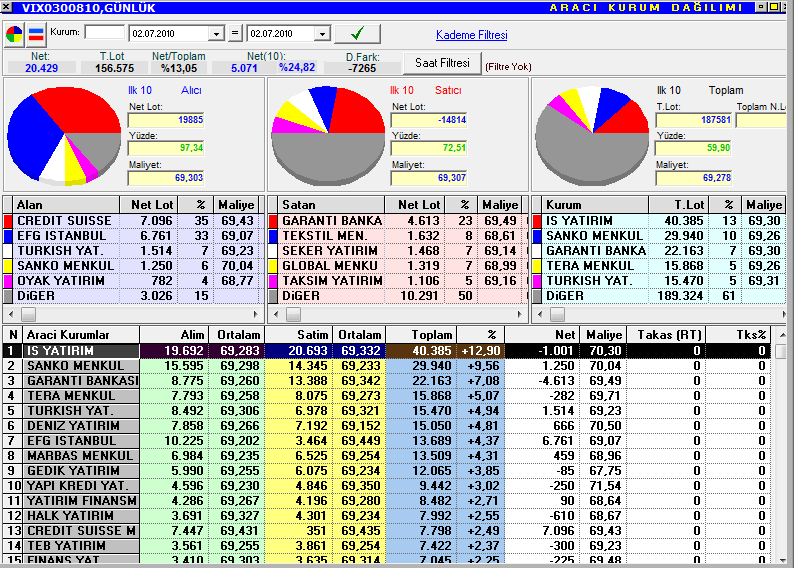This screenshot has height=568, width=794.
Task: Sort main table by Toplam column
Action: point(421,335)
